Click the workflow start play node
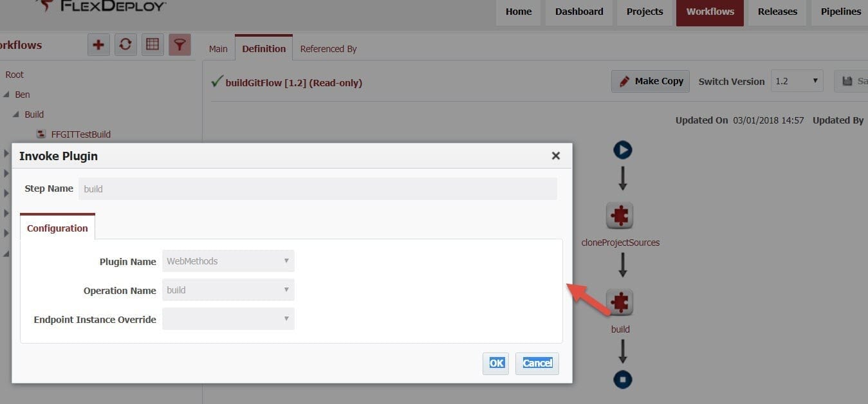This screenshot has height=404, width=868. 622,150
